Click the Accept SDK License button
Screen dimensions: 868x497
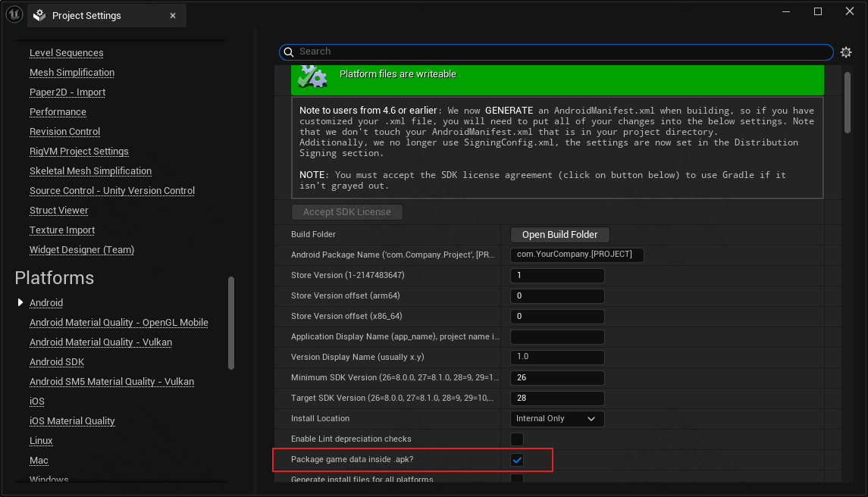(346, 211)
